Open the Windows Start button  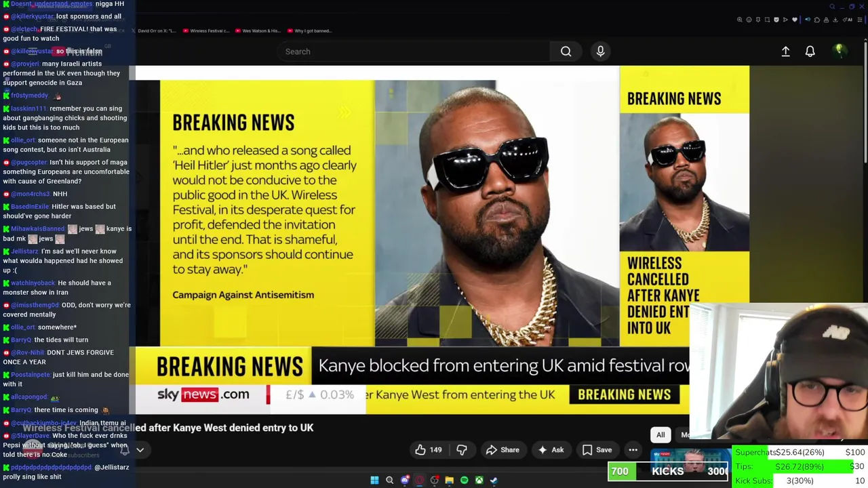coord(374,481)
